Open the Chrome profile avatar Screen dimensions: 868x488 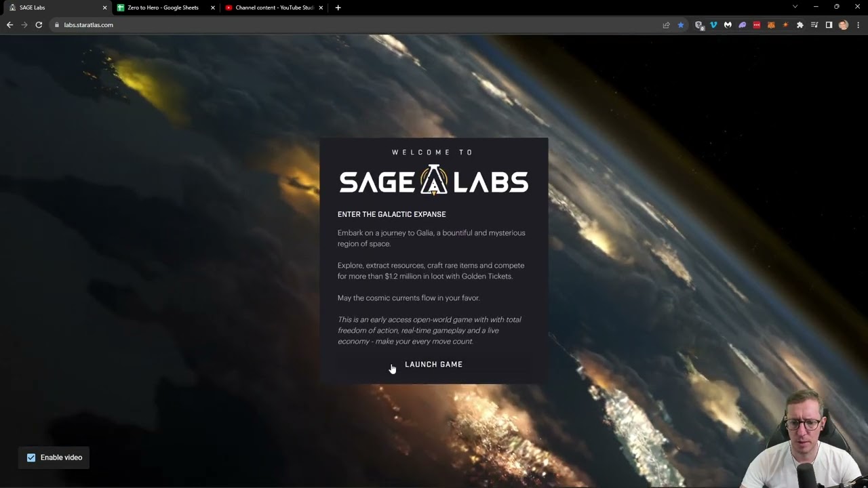click(844, 25)
